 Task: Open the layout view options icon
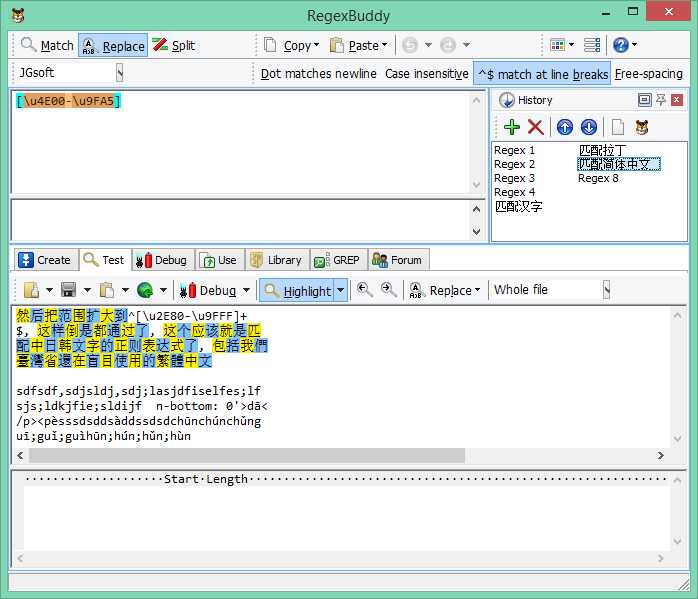click(557, 45)
